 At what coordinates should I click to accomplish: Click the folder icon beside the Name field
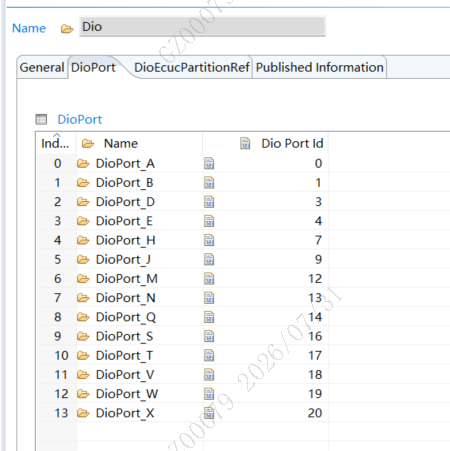(x=67, y=29)
